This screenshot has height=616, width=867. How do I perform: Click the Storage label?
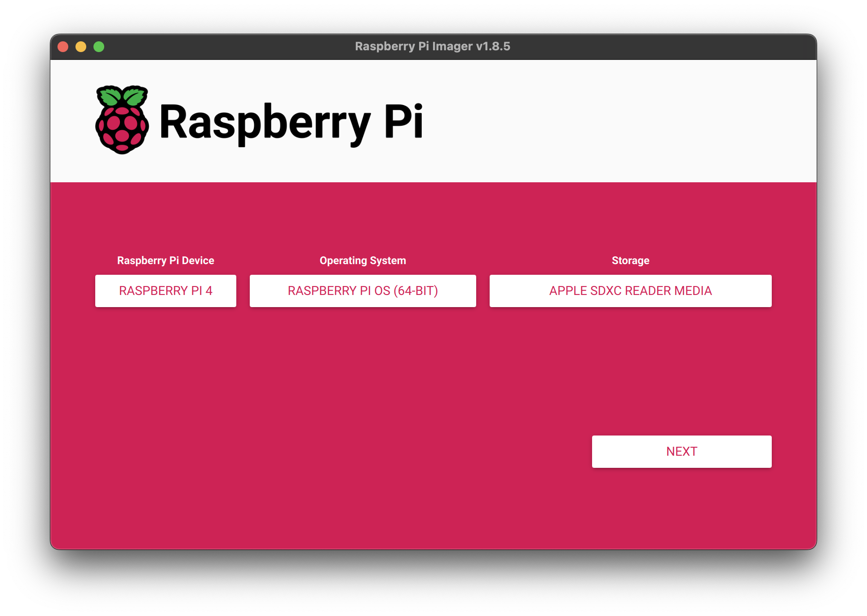[x=630, y=260]
